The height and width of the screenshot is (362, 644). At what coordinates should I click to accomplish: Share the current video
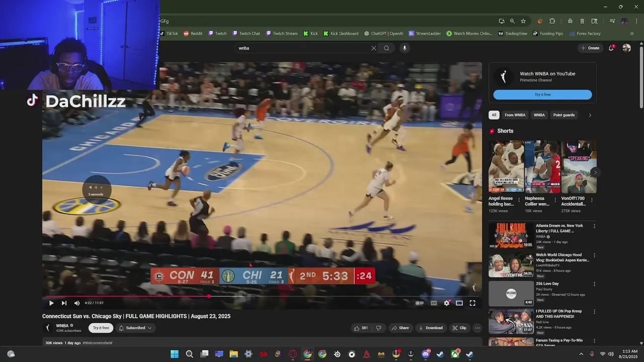click(400, 328)
